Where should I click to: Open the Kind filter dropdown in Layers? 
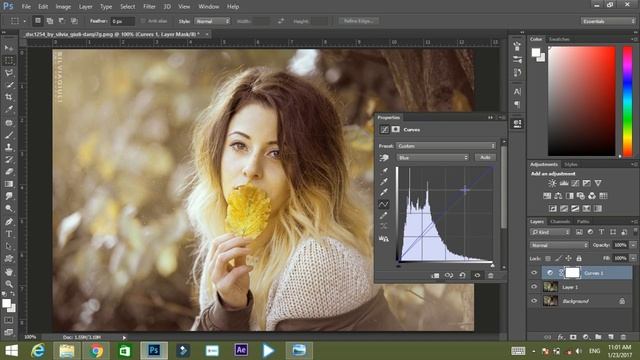click(x=550, y=232)
